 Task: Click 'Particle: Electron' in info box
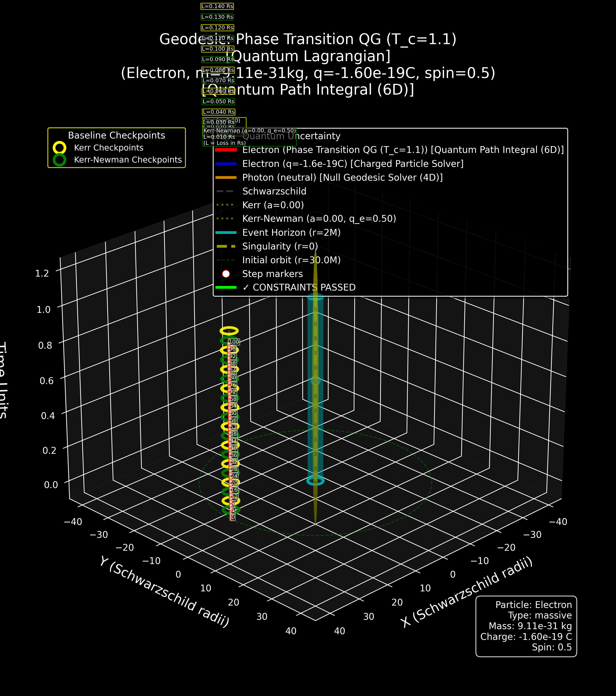pos(534,605)
